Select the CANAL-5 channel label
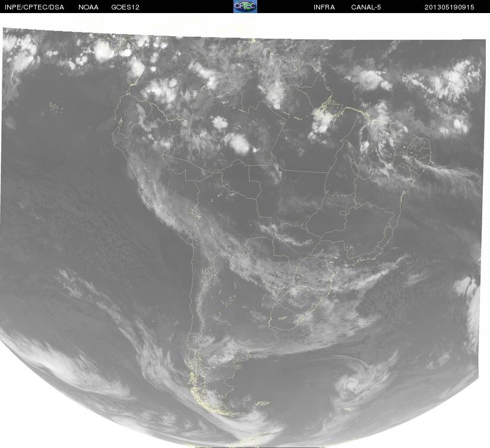The width and height of the screenshot is (490, 448). pyautogui.click(x=366, y=7)
